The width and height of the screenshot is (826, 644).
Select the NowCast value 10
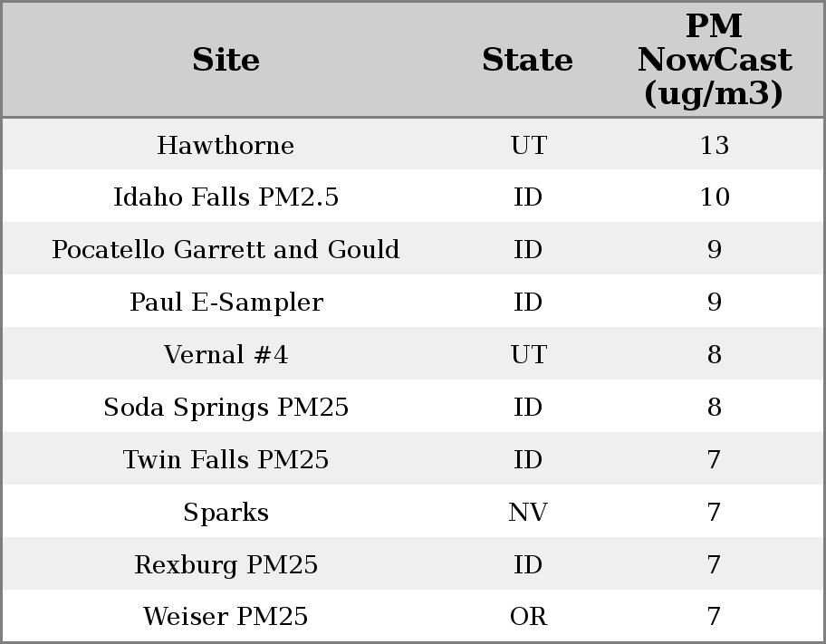click(714, 197)
